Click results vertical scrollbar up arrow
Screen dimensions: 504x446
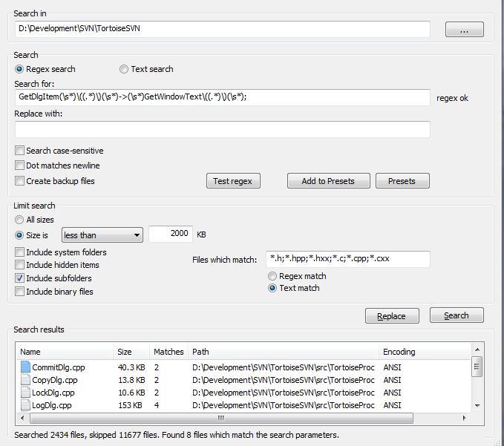tap(477, 350)
